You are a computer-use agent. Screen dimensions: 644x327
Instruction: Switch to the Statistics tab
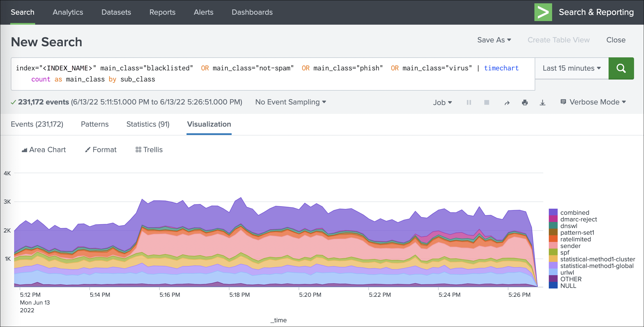148,124
